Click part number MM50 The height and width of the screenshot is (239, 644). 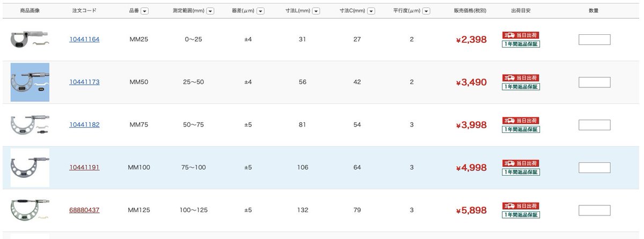pos(139,82)
